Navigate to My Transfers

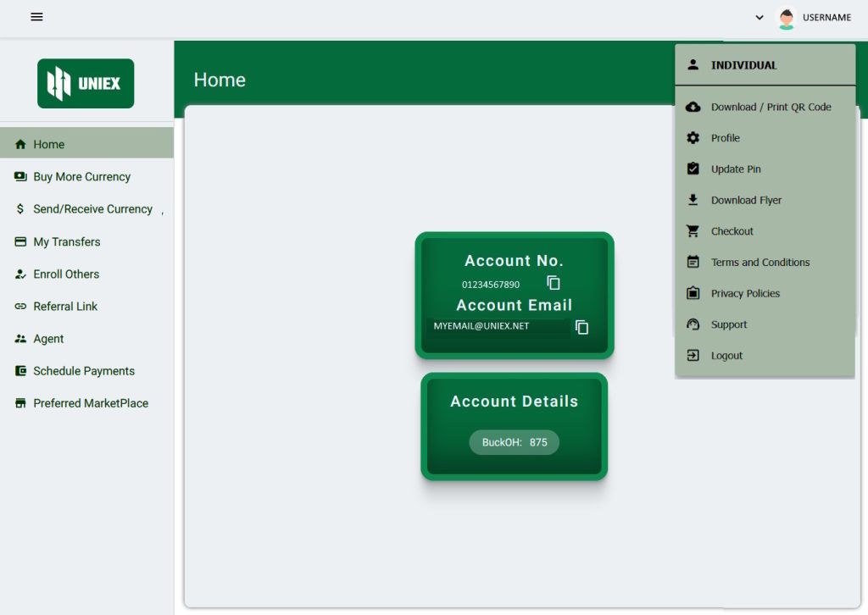[66, 242]
